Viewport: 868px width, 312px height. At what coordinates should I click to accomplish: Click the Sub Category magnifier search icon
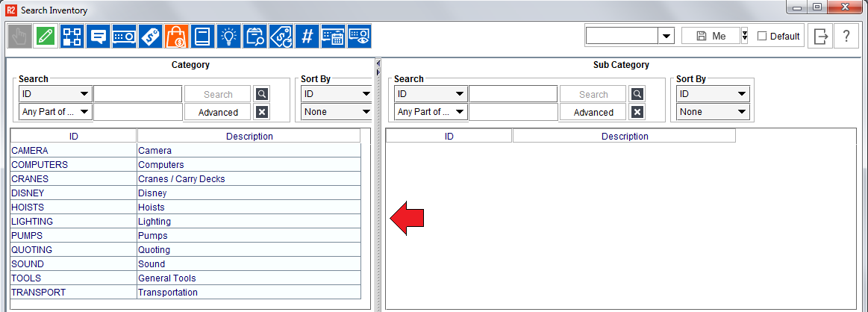click(637, 94)
